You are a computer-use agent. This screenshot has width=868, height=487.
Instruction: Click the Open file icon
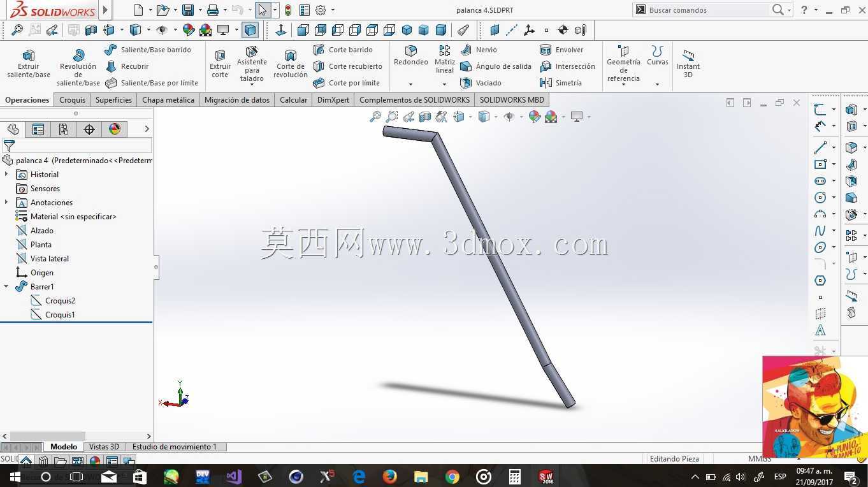163,10
